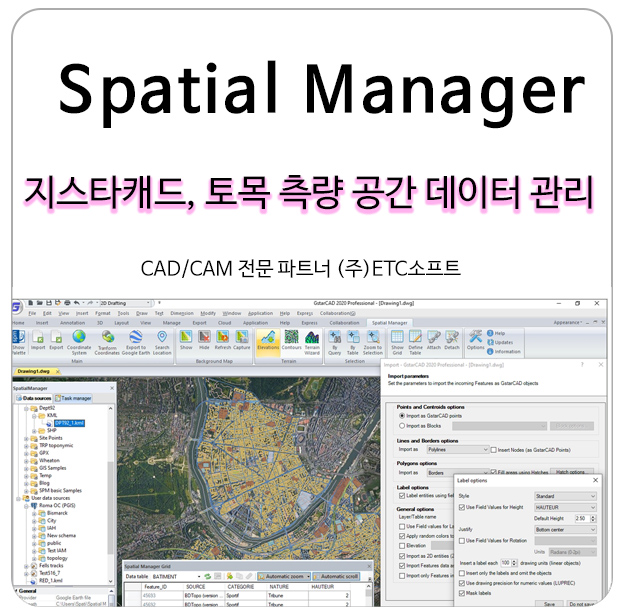The width and height of the screenshot is (624, 615).
Task: Switch to the Annotation ribbon tab
Action: click(x=72, y=323)
